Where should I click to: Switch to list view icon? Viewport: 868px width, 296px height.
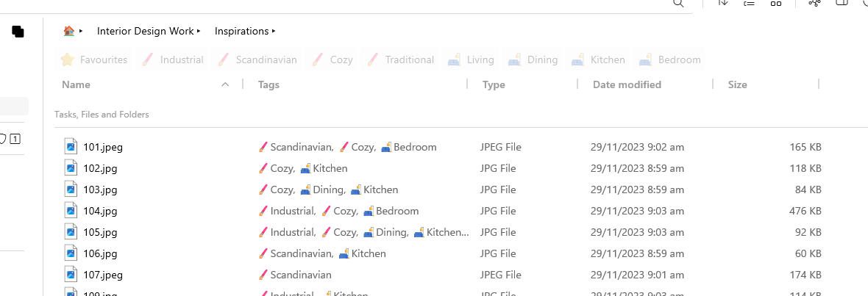pos(749,4)
